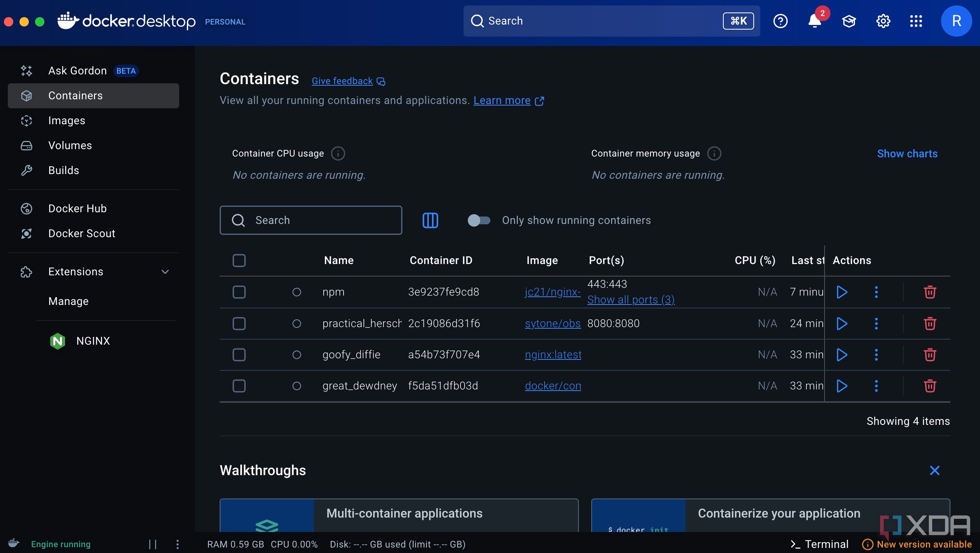Open Settings gear icon in header

[883, 21]
